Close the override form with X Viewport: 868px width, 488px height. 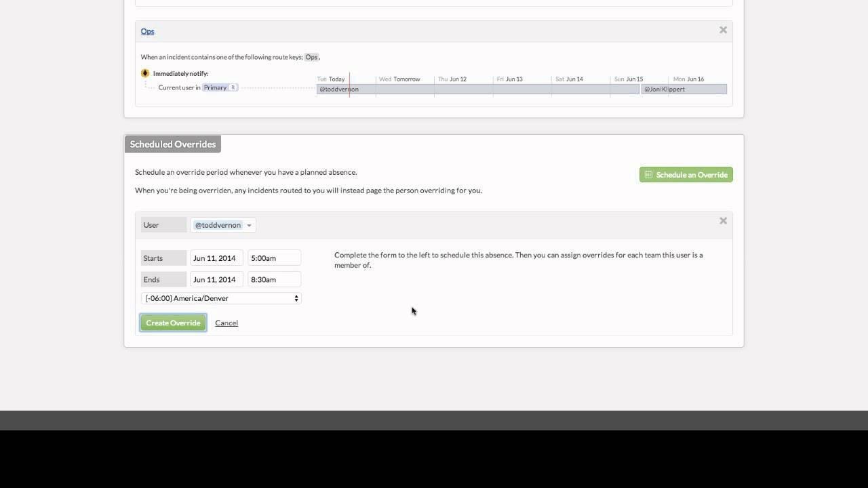723,221
